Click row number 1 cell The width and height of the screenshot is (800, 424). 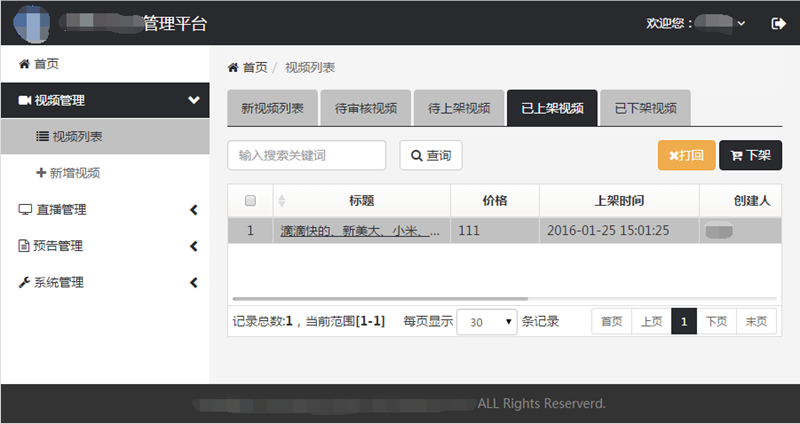pos(250,231)
